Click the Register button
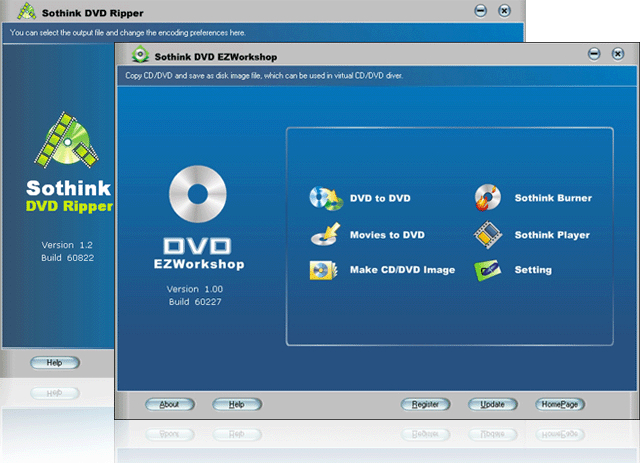 [x=425, y=404]
